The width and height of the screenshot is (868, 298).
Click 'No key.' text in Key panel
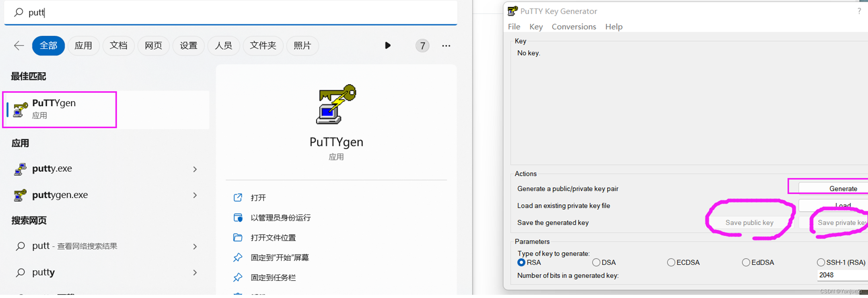coord(529,53)
